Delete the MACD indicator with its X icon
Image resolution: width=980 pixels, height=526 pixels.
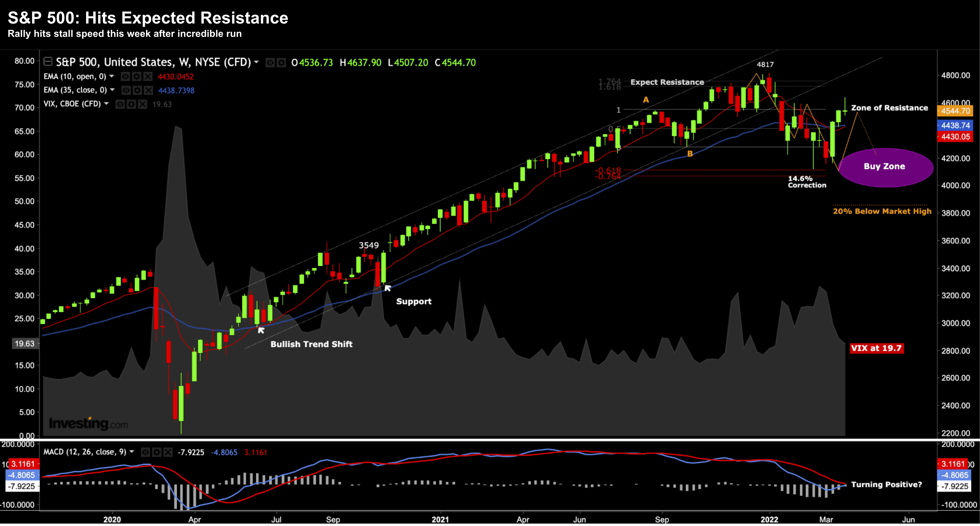pos(168,452)
